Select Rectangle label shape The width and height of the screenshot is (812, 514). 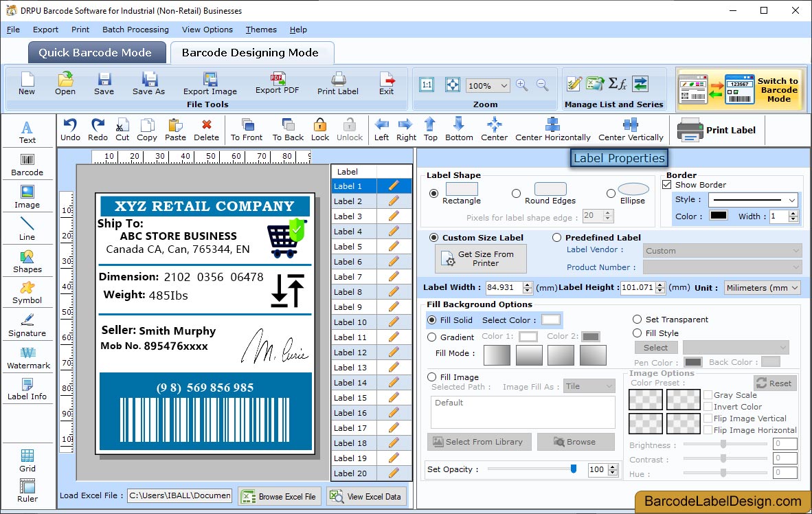pyautogui.click(x=434, y=193)
